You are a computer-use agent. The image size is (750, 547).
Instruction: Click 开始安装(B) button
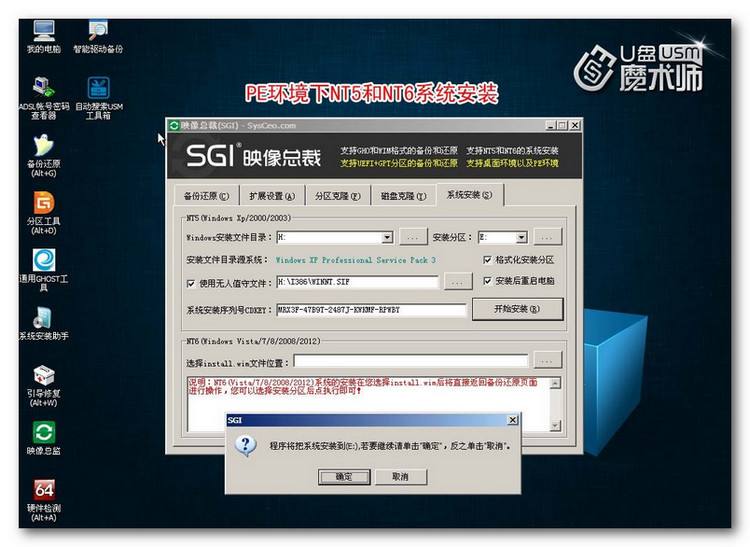(517, 309)
